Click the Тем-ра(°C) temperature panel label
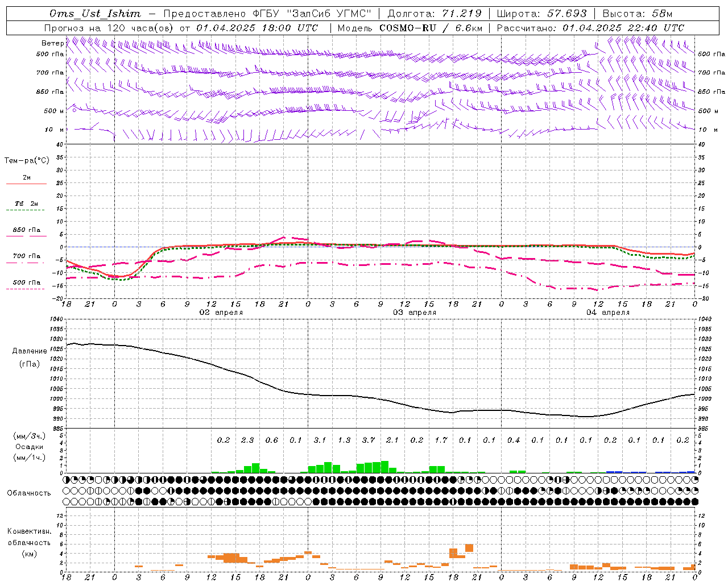 tap(27, 161)
